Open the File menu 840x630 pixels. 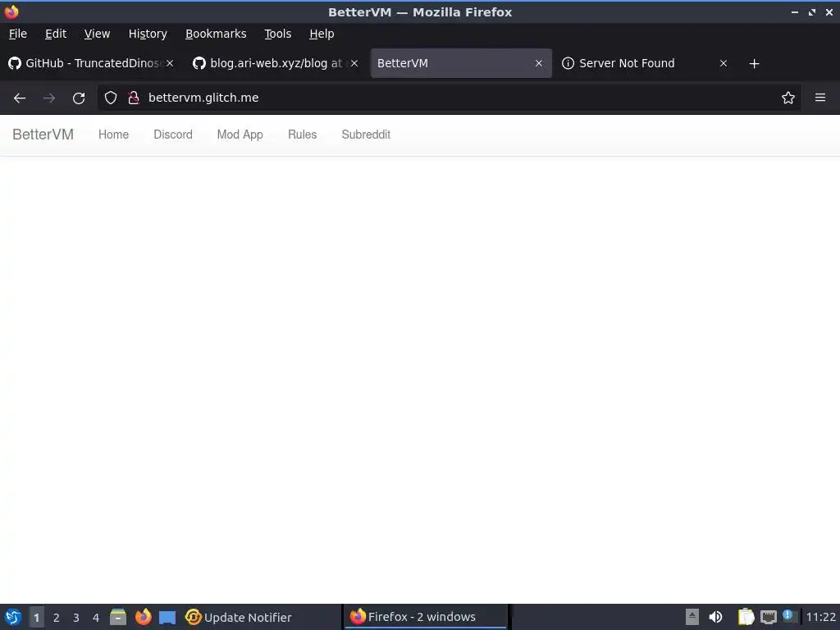point(18,34)
